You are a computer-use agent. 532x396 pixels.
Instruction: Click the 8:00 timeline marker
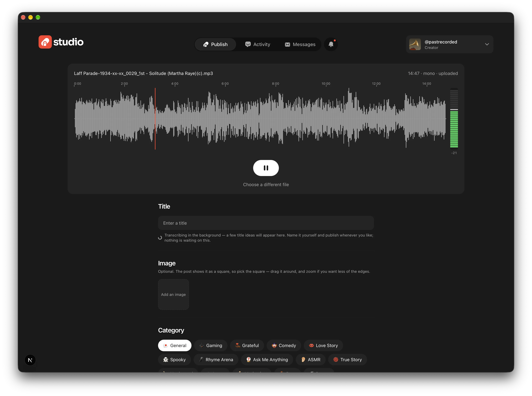pyautogui.click(x=275, y=84)
